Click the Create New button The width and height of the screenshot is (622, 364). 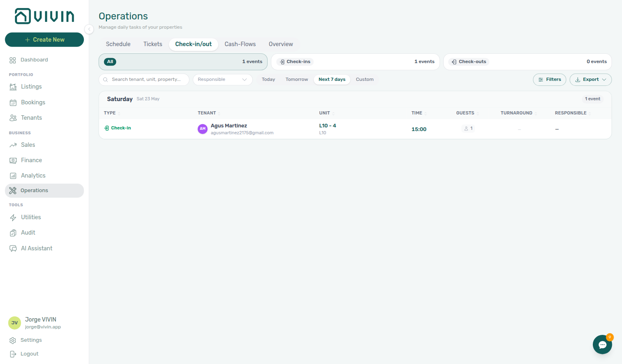coord(45,40)
